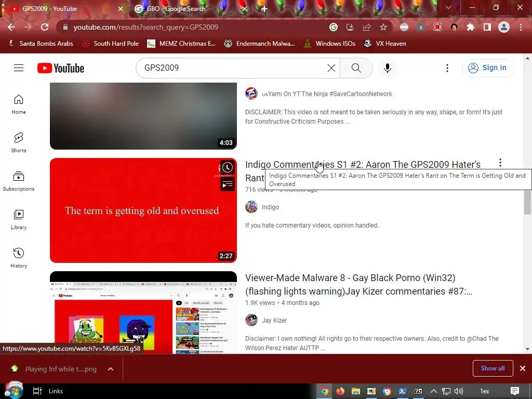532x399 pixels.
Task: Open Jay Kizer video thumbnail
Action: click(x=143, y=312)
